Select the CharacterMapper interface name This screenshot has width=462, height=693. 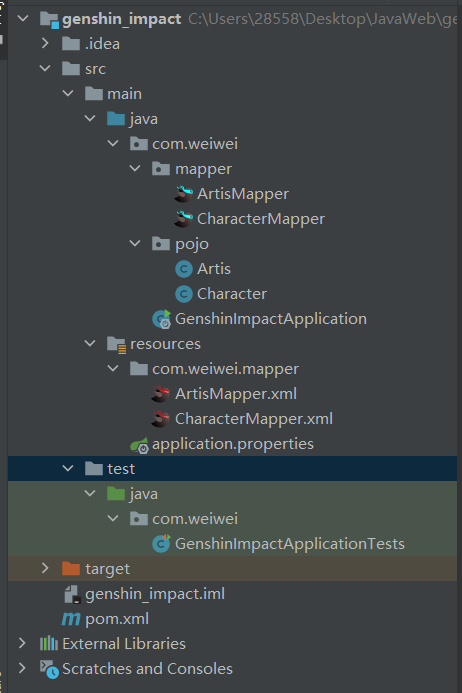pyautogui.click(x=261, y=220)
